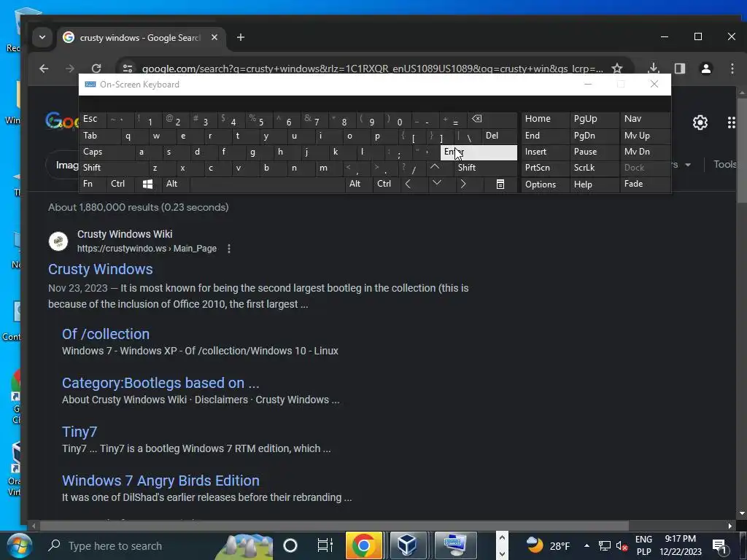Click the horizontal scrollbar in Chrome

(333, 526)
